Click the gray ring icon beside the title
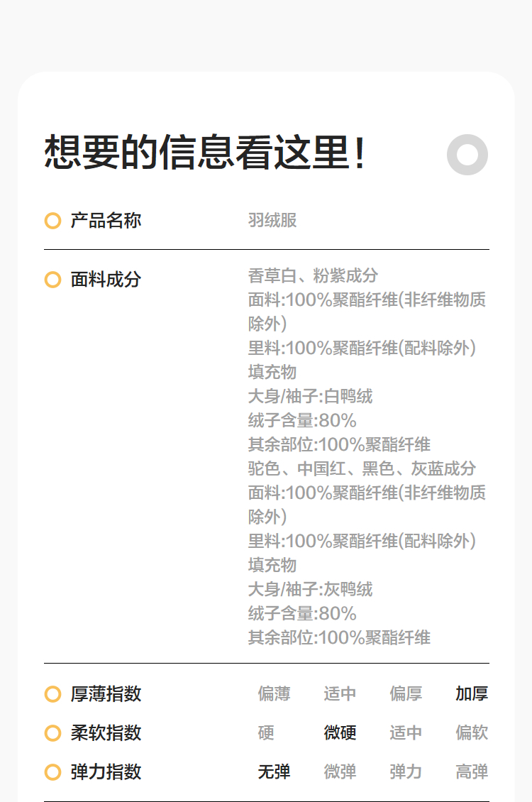The image size is (532, 802). click(x=467, y=155)
